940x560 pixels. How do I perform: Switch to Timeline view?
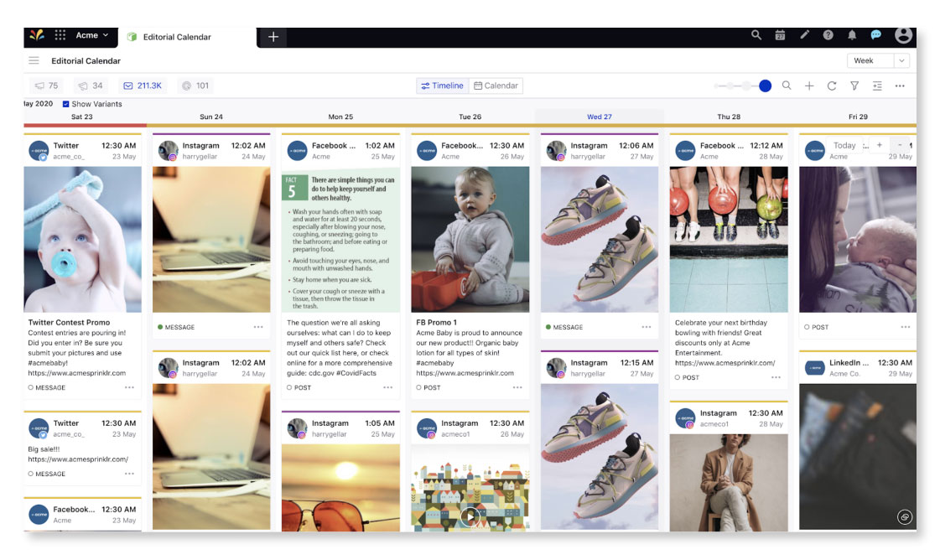coord(443,86)
